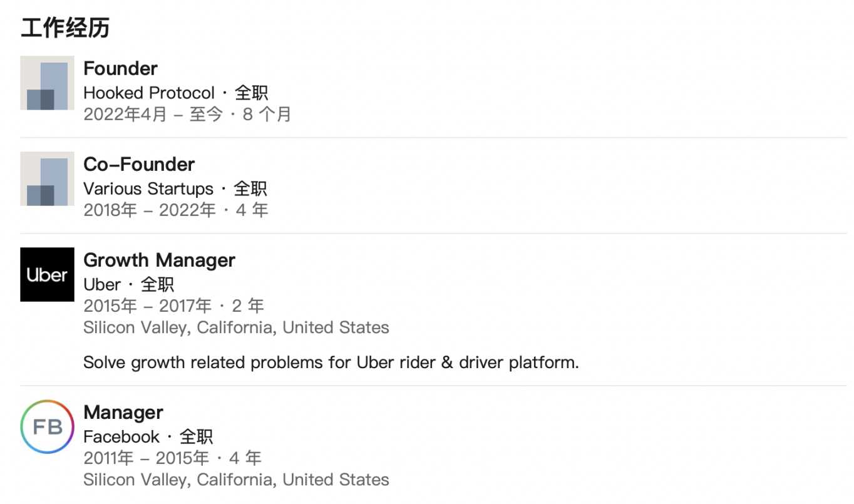Click the 2015年 – 2017年 date range
The height and width of the screenshot is (504, 854).
pos(148,306)
